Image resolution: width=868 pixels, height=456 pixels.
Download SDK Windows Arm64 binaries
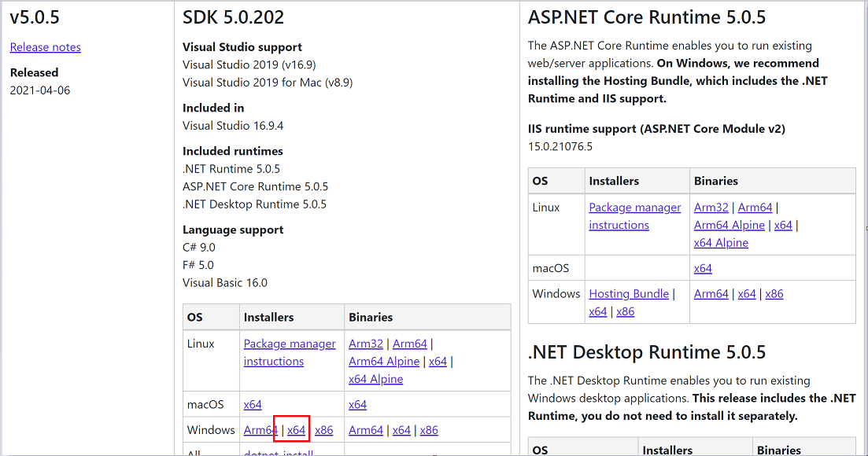click(x=366, y=429)
